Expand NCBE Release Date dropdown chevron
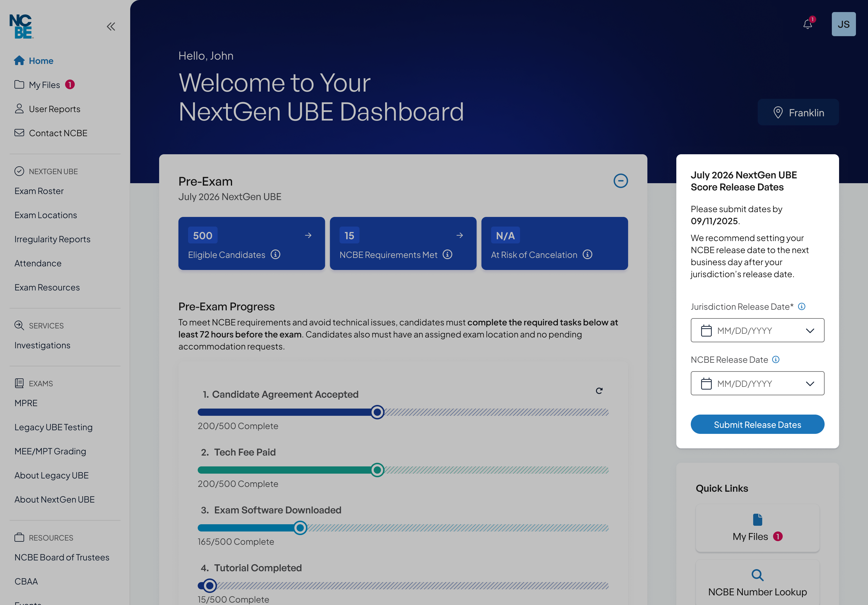Screen dimensions: 868x605 810,384
